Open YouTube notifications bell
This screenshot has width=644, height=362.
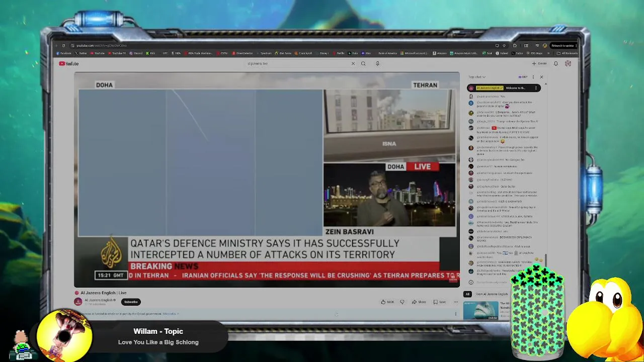(x=556, y=63)
